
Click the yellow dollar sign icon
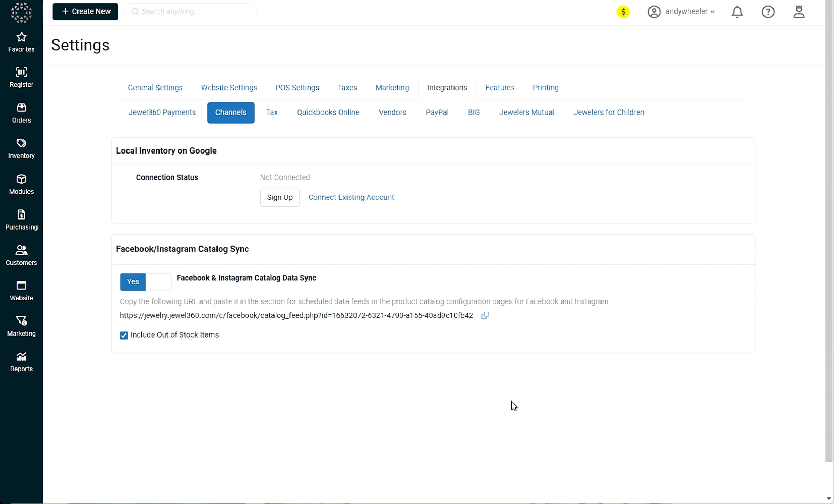click(x=623, y=12)
